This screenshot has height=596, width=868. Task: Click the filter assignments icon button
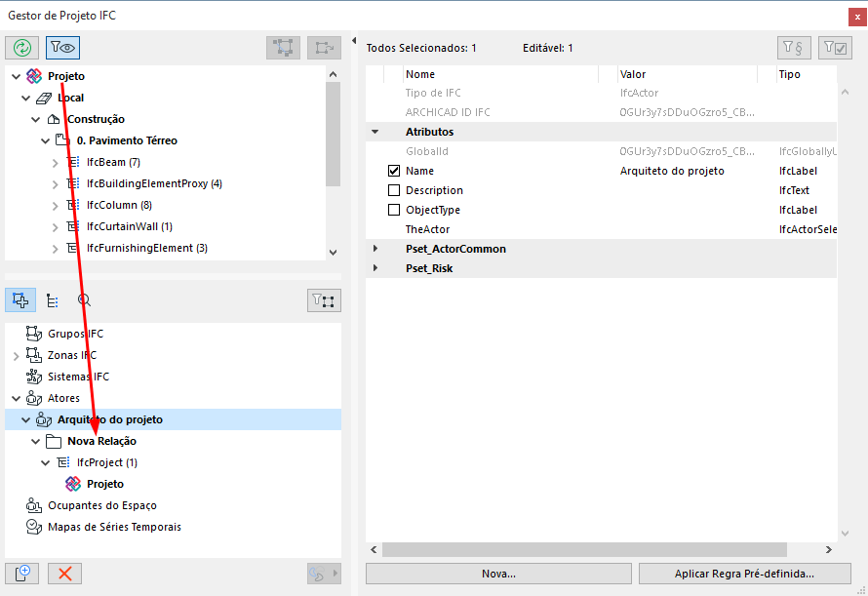pos(324,300)
